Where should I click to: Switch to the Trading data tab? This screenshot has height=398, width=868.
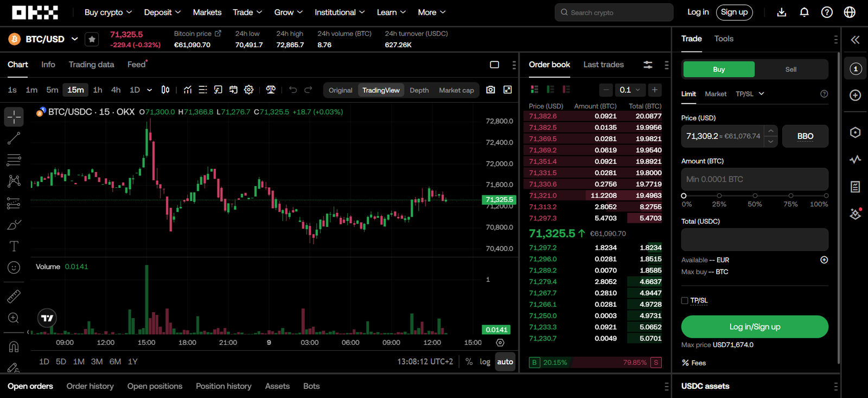coord(91,65)
